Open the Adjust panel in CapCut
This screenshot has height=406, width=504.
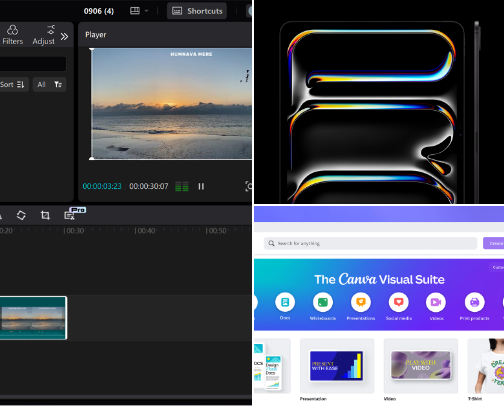44,35
